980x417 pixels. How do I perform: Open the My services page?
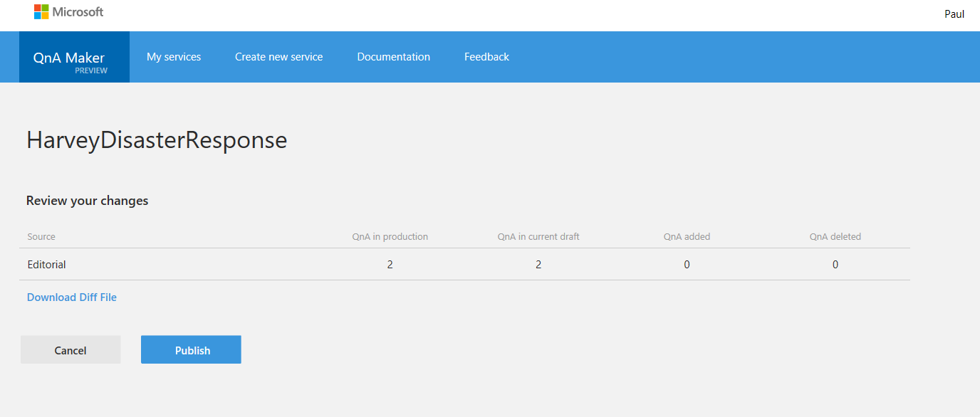(x=174, y=57)
